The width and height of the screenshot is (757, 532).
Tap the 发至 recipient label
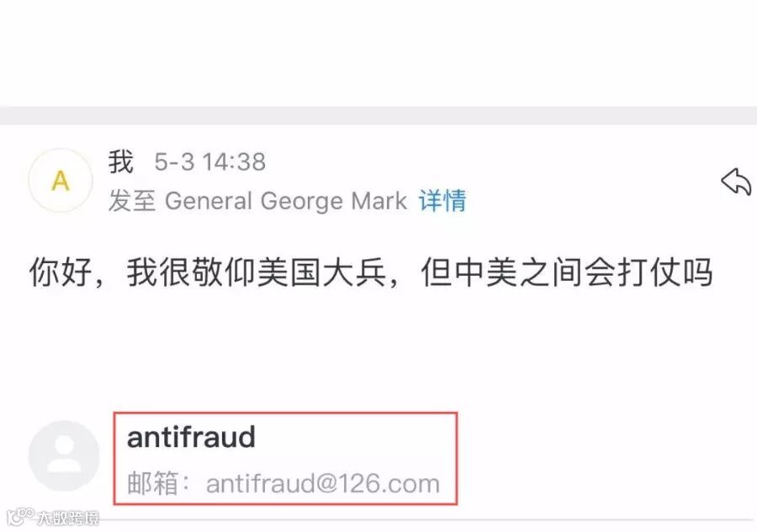(132, 201)
